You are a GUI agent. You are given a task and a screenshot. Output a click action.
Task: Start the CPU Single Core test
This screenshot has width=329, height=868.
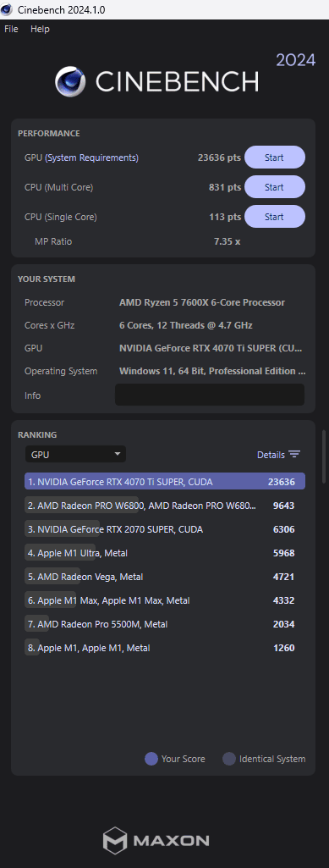pos(274,217)
